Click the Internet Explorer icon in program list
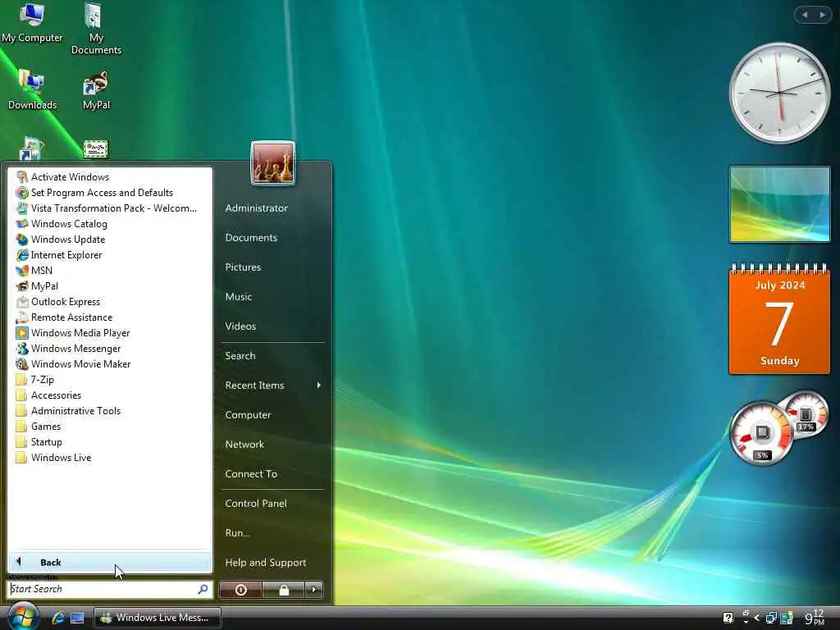Image resolution: width=840 pixels, height=630 pixels. click(22, 255)
